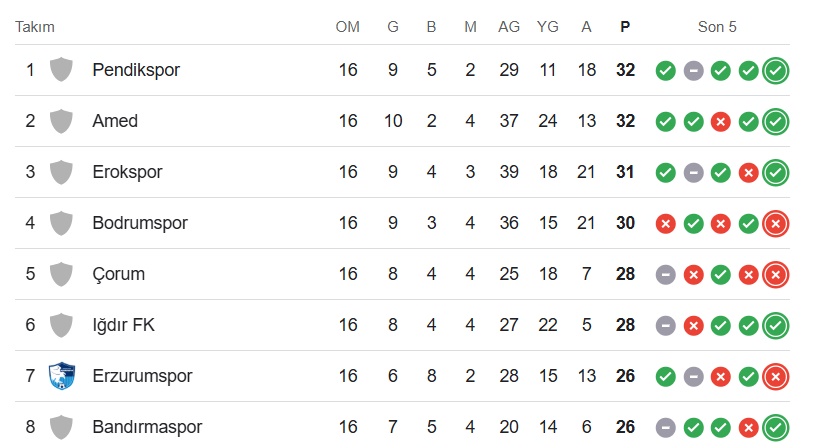Click Amed's most recent win icon
Viewport: 827px width, 448px height.
click(x=775, y=121)
